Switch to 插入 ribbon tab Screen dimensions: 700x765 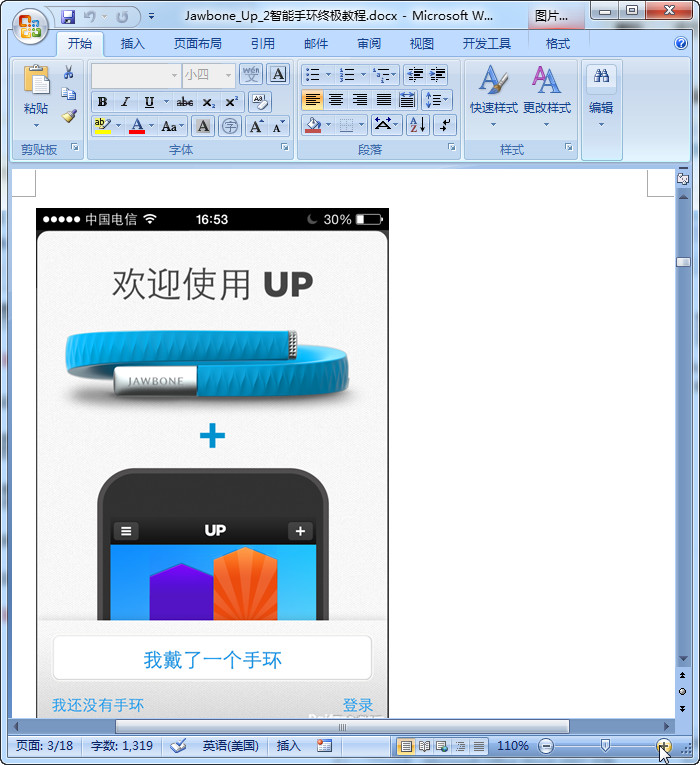coord(132,44)
